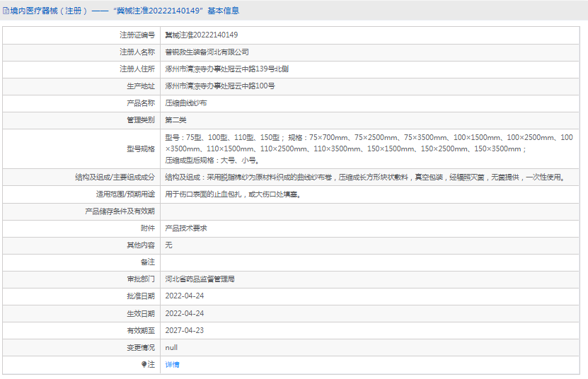This screenshot has width=588, height=379.
Task: Select management category value 第二类
Action: (175, 120)
